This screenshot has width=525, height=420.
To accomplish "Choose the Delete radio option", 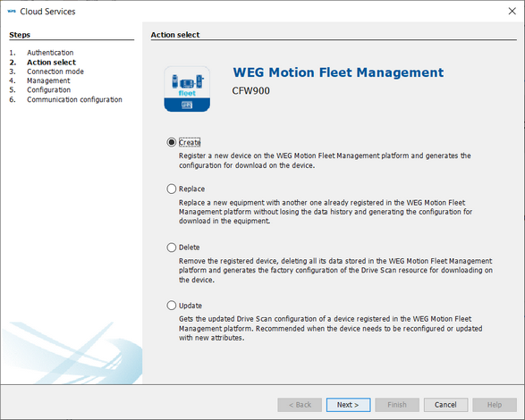I will click(172, 248).
